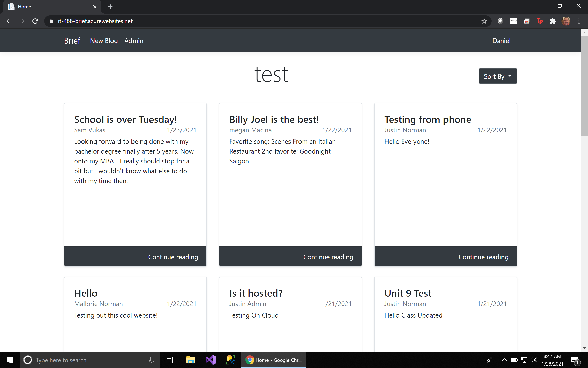This screenshot has height=368, width=588.
Task: Close the Home tab
Action: (95, 7)
